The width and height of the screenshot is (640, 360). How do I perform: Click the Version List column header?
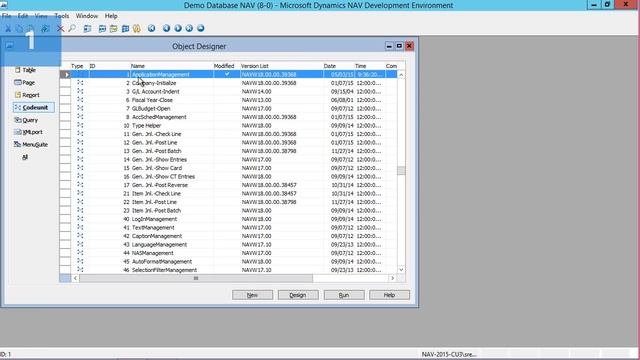pyautogui.click(x=255, y=66)
